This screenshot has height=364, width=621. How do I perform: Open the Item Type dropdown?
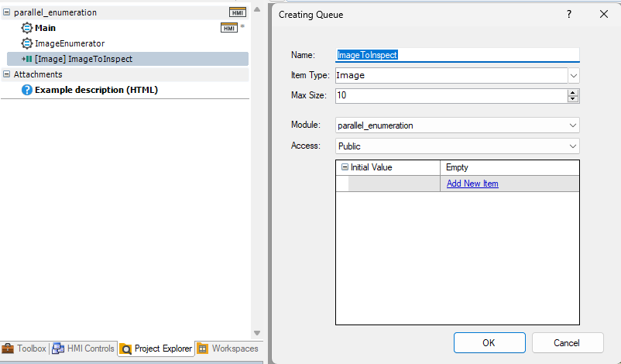(573, 76)
